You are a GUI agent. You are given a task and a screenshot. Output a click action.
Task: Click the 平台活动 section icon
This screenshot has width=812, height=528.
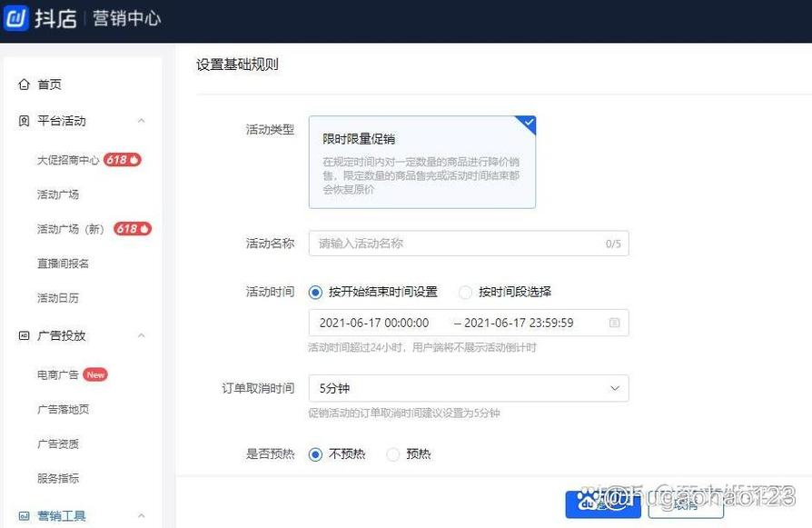24,121
